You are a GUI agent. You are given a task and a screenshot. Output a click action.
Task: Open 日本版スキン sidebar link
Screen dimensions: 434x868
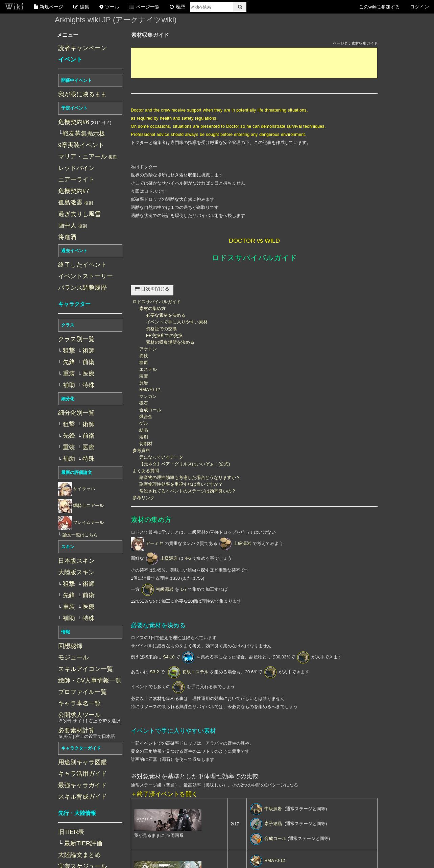(x=76, y=561)
